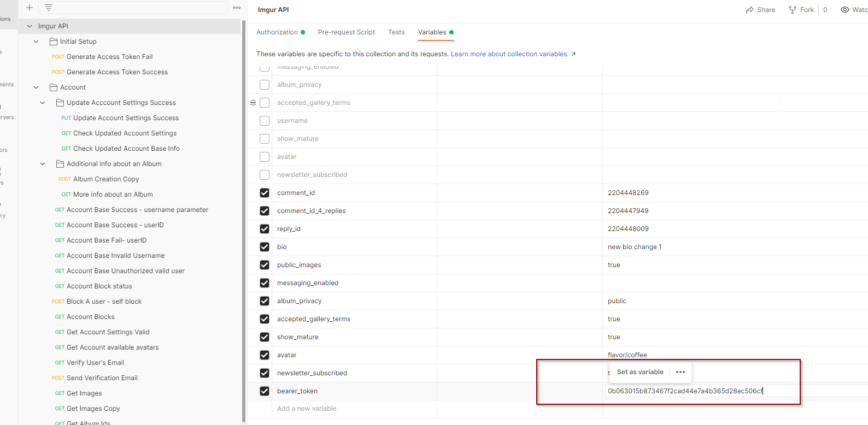Open Block A user - self block request
The width and height of the screenshot is (868, 425).
point(104,302)
